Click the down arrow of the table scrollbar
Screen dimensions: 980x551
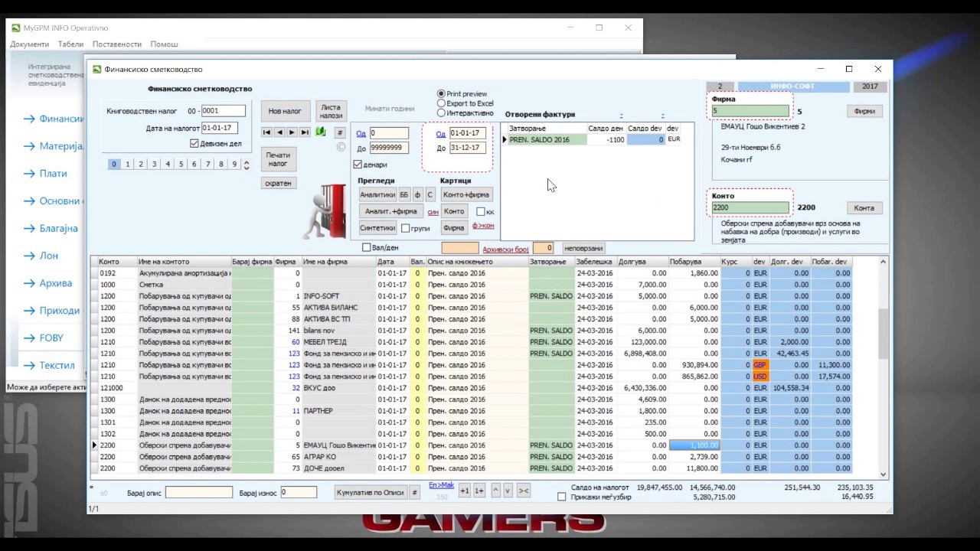point(884,474)
